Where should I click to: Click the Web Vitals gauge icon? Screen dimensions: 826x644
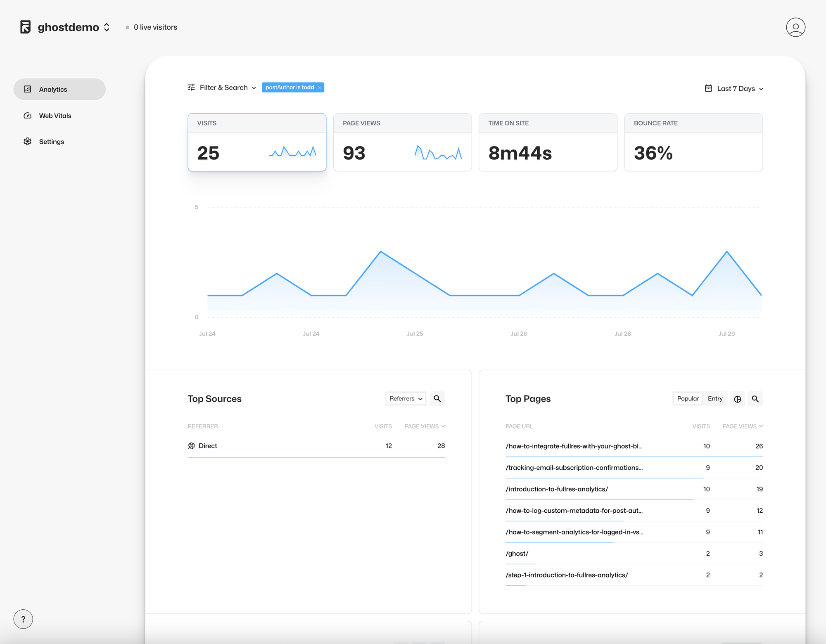coord(28,116)
